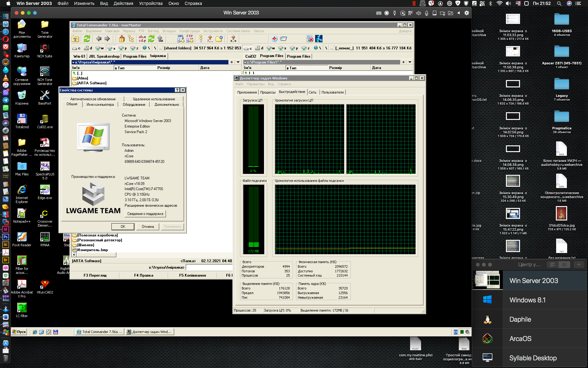
Task: Click the keyboard icon in VM title bar
Action: (x=379, y=13)
